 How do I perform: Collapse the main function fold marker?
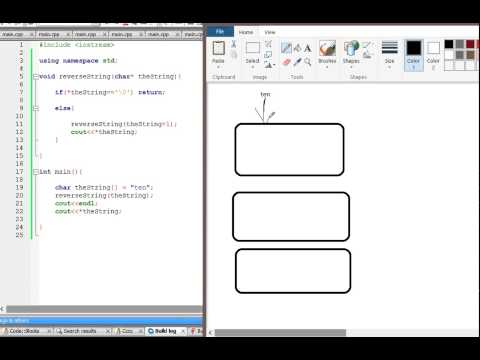36,172
